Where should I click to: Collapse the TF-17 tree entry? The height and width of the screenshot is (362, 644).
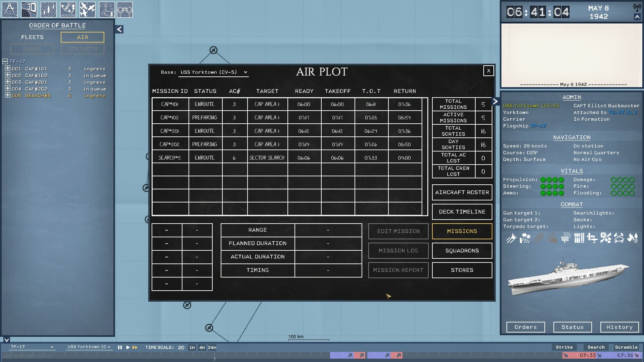(x=5, y=62)
